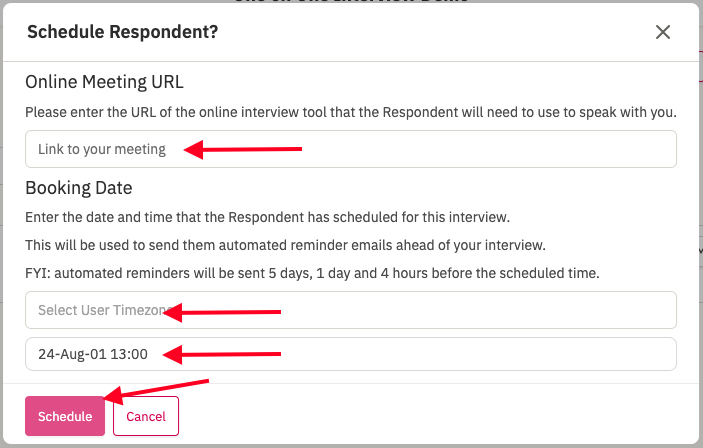Screen dimensions: 703x448
Task: Expand the user timezone combo box
Action: 351,310
